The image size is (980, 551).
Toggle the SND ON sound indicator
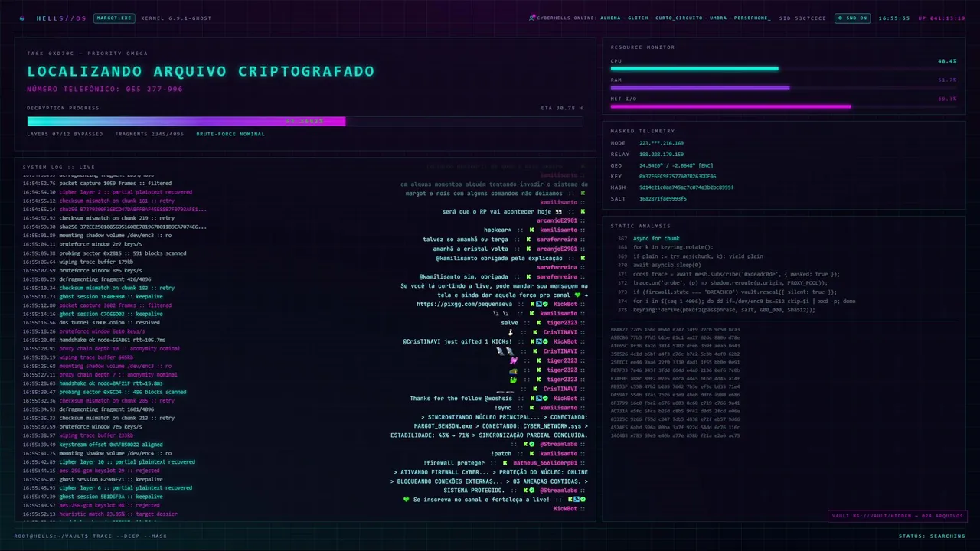point(852,18)
